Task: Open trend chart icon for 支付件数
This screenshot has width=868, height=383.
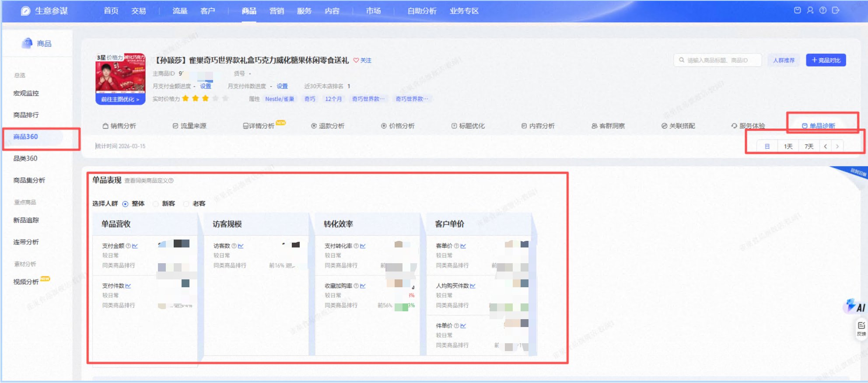Action: point(128,286)
